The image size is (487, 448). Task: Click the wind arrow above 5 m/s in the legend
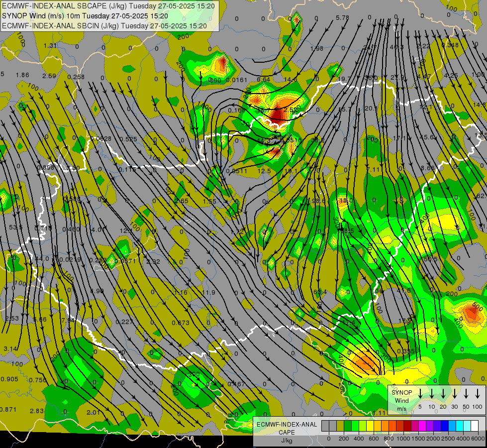420,394
